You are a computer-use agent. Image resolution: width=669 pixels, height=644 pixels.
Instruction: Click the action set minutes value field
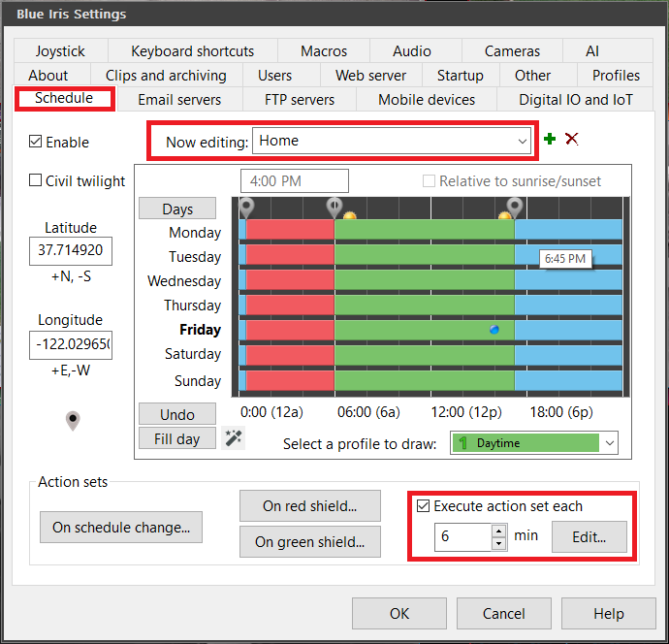click(x=463, y=537)
